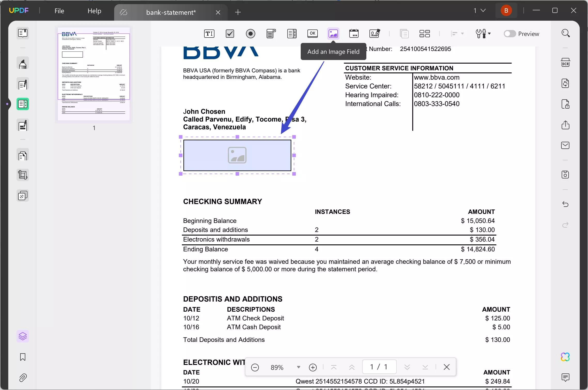Select the Date Field tool
Image resolution: width=588 pixels, height=390 pixels.
coord(354,34)
